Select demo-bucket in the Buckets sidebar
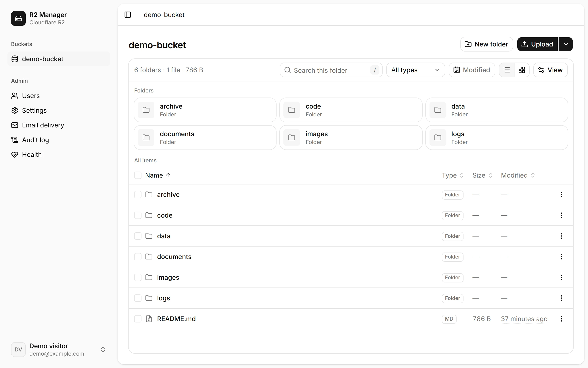Image resolution: width=588 pixels, height=368 pixels. (59, 59)
